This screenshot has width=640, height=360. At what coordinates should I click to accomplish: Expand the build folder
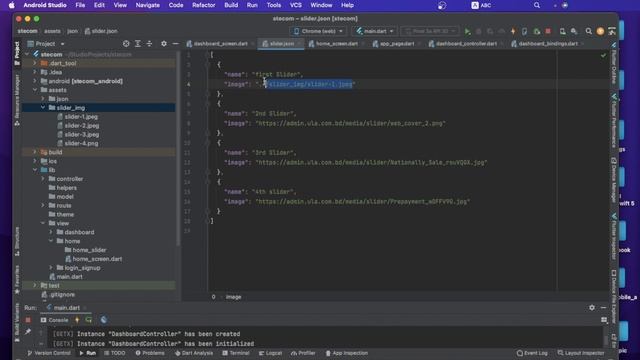coord(35,152)
